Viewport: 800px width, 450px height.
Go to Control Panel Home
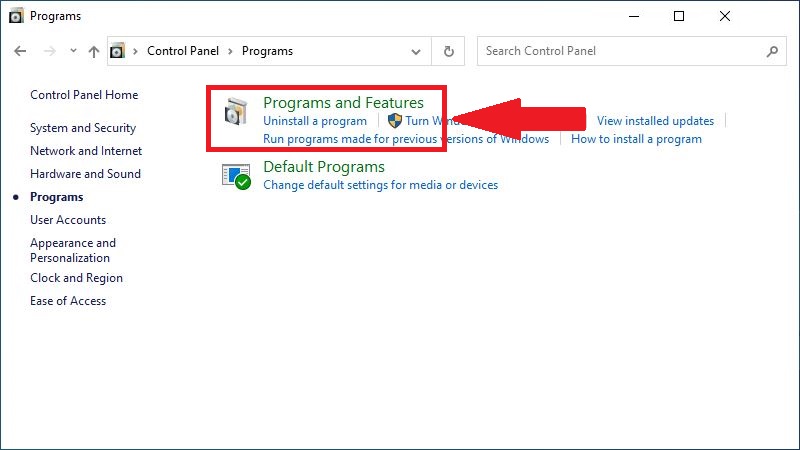84,95
